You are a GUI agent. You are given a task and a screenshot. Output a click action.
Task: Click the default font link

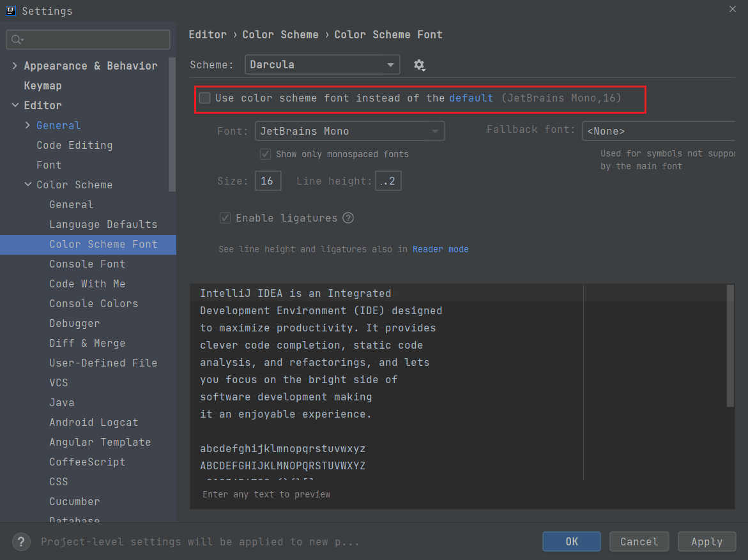[x=471, y=98]
